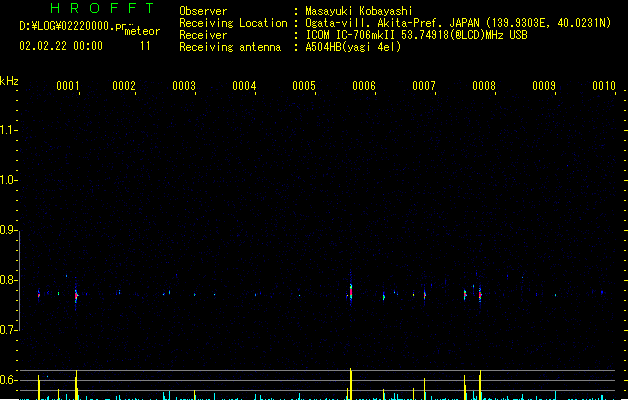The height and width of the screenshot is (400, 629).
Task: Select observer name Masayuki Kobayashi
Action: [359, 11]
